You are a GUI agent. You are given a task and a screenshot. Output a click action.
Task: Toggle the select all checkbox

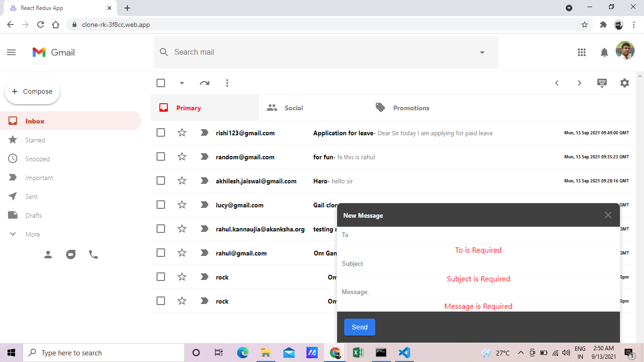(161, 83)
